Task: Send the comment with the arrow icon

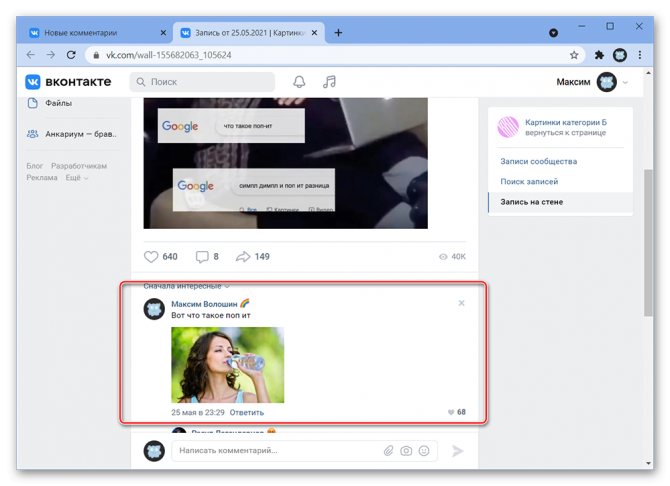Action: 458,451
